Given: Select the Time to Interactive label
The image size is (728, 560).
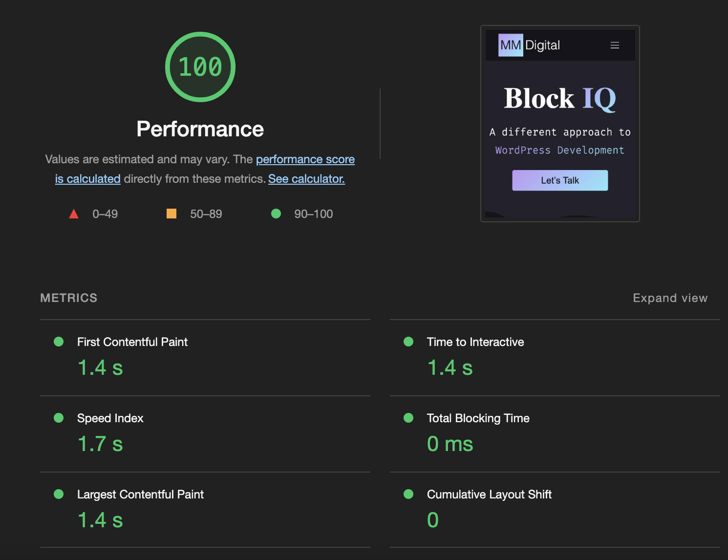Looking at the screenshot, I should pos(475,342).
